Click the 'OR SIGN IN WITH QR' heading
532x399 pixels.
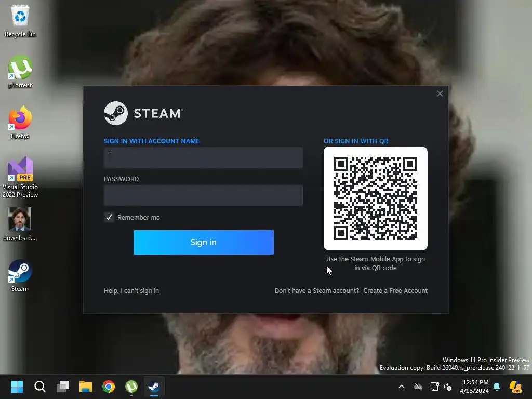(x=356, y=141)
